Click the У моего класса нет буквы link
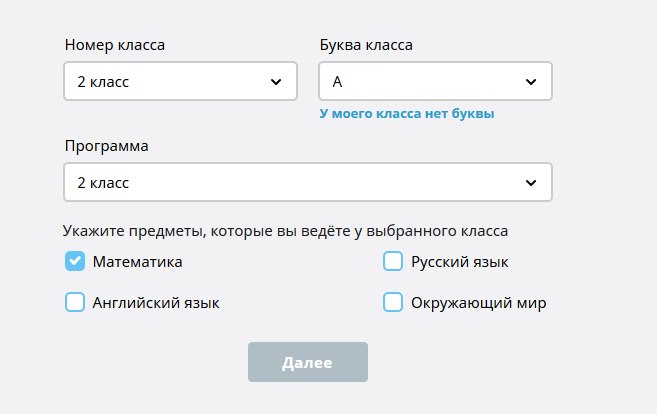Image resolution: width=657 pixels, height=414 pixels. (407, 114)
